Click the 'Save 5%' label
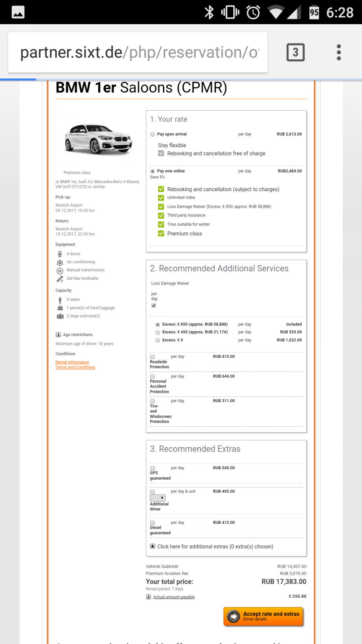Screen dimensions: 362x644 157,177
